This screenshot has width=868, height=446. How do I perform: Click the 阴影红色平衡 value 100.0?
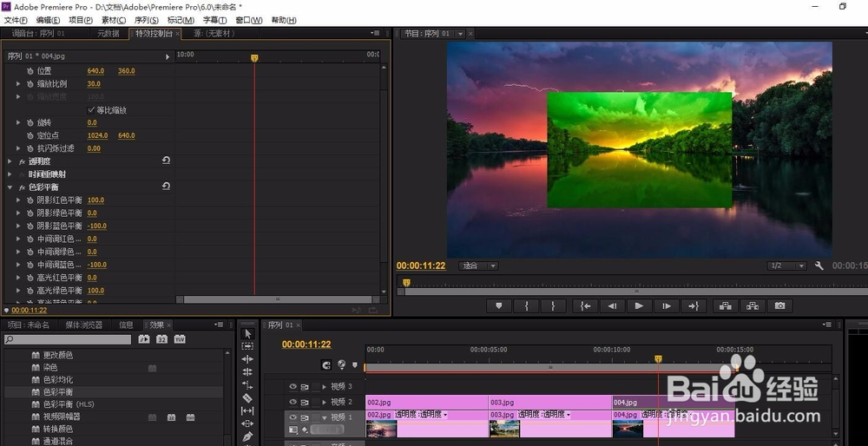tap(95, 200)
